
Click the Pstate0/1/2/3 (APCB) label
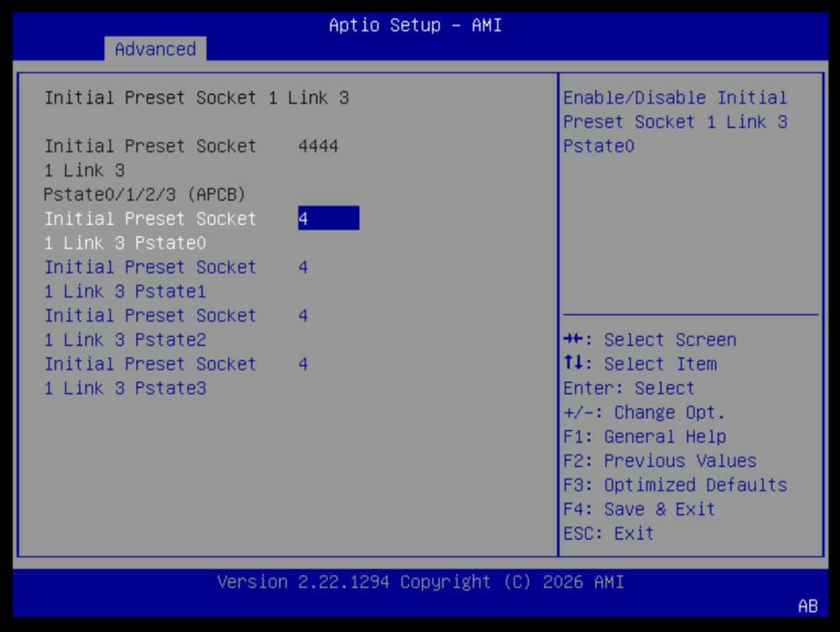tap(145, 194)
